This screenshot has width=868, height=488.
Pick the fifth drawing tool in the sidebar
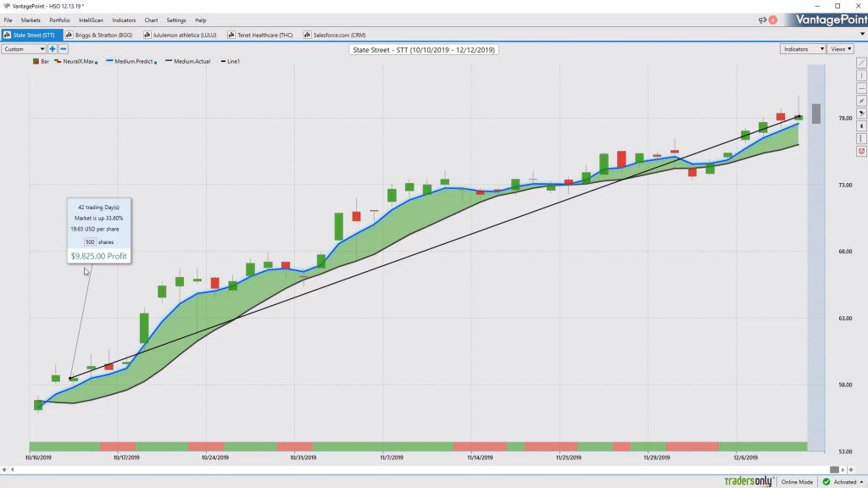coord(861,114)
